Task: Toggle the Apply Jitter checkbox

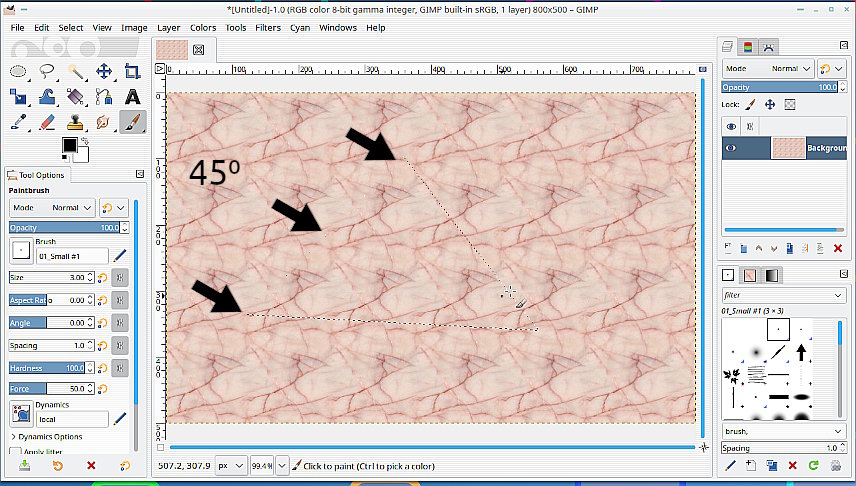Action: [14, 452]
